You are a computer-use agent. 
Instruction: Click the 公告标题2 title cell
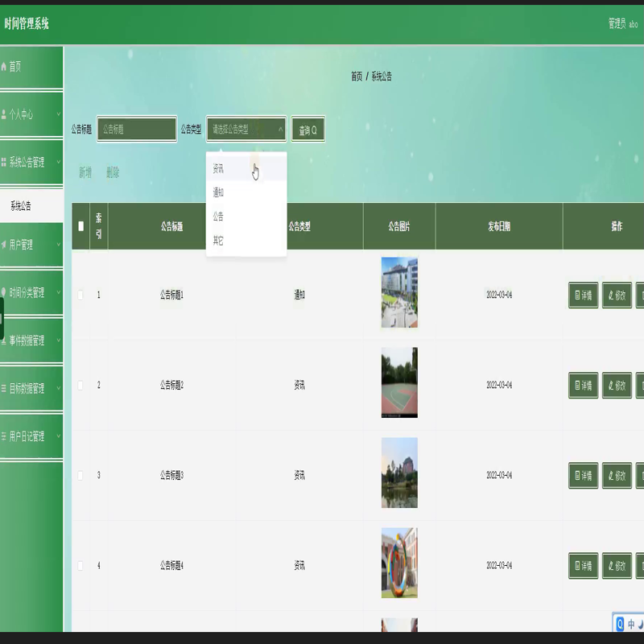tap(171, 386)
